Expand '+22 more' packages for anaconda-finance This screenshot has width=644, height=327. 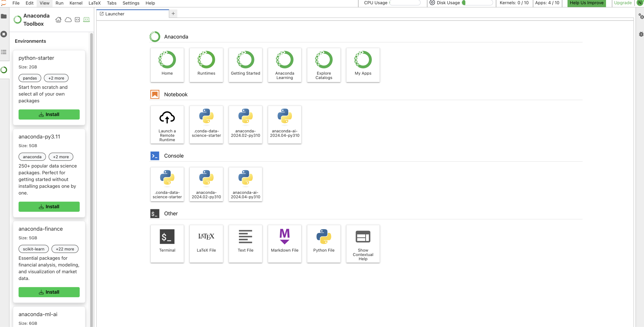[x=65, y=249]
